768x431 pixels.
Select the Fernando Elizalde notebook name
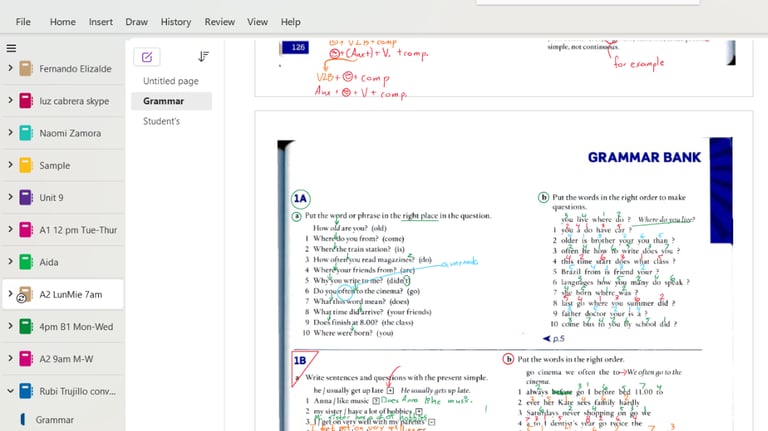coord(75,69)
